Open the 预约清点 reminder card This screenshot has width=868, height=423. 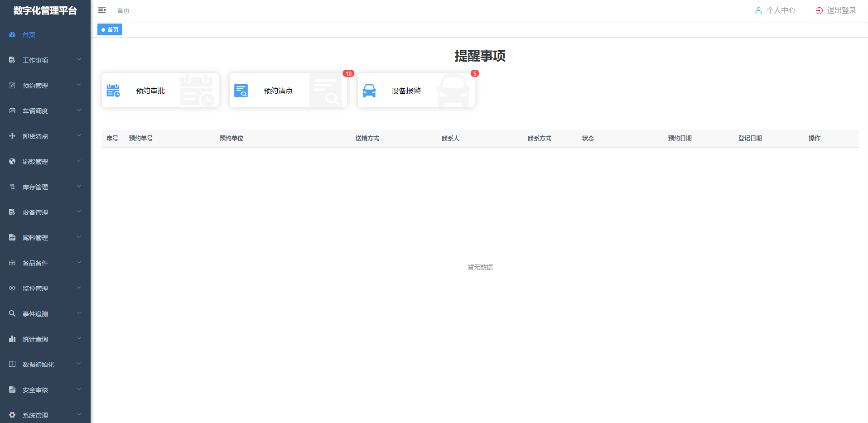tap(288, 91)
